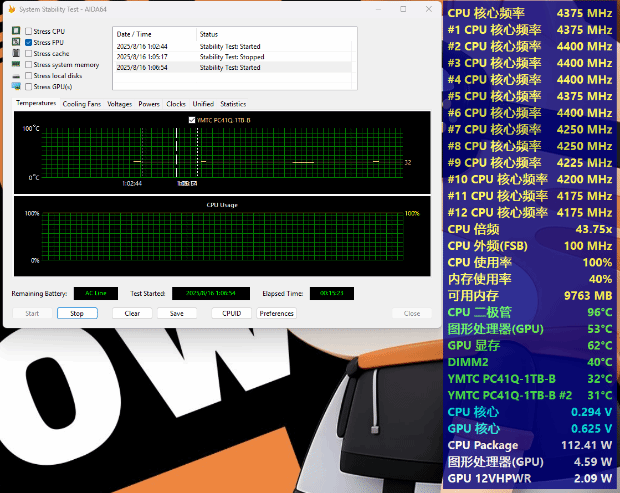Switch to the Cooling Fans tab
Screen dimensions: 620x493
(81, 104)
